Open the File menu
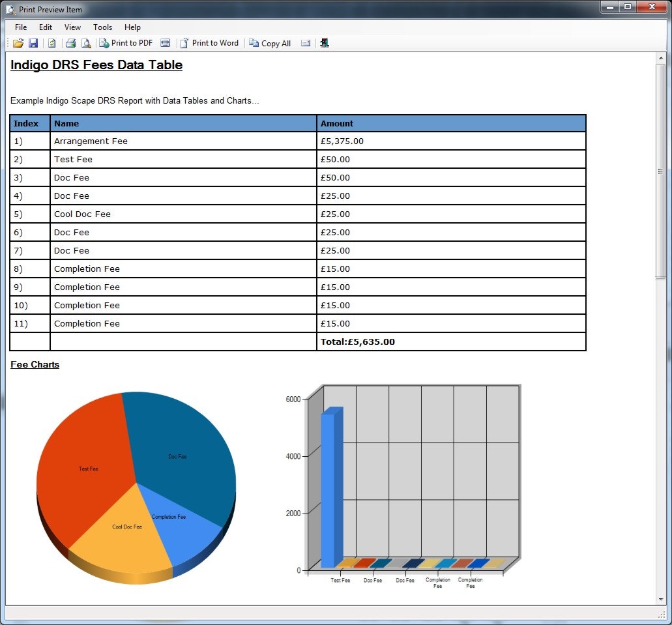Viewport: 672px width, 625px height. [20, 27]
